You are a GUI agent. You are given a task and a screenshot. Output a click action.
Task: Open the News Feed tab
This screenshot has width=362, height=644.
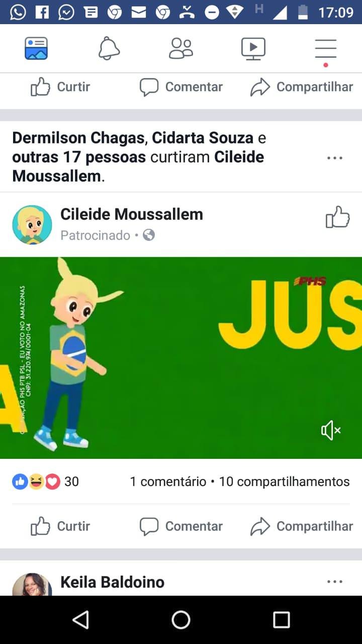[36, 48]
